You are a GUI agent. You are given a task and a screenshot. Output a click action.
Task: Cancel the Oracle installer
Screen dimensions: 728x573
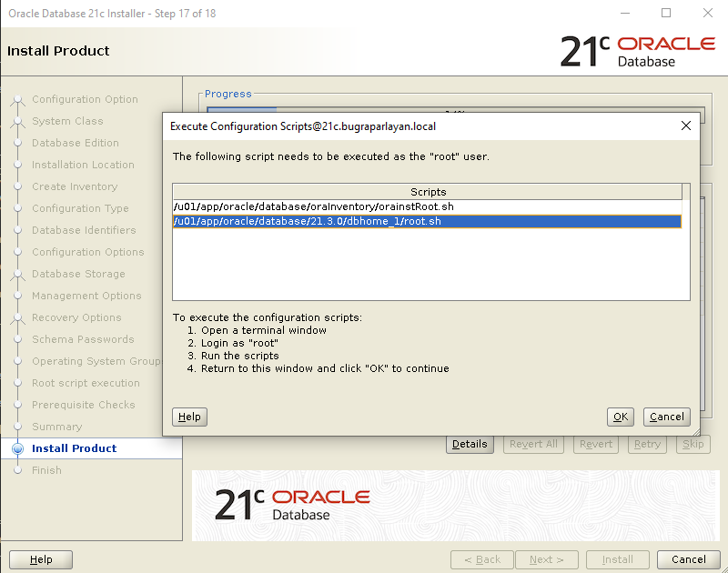[689, 559]
